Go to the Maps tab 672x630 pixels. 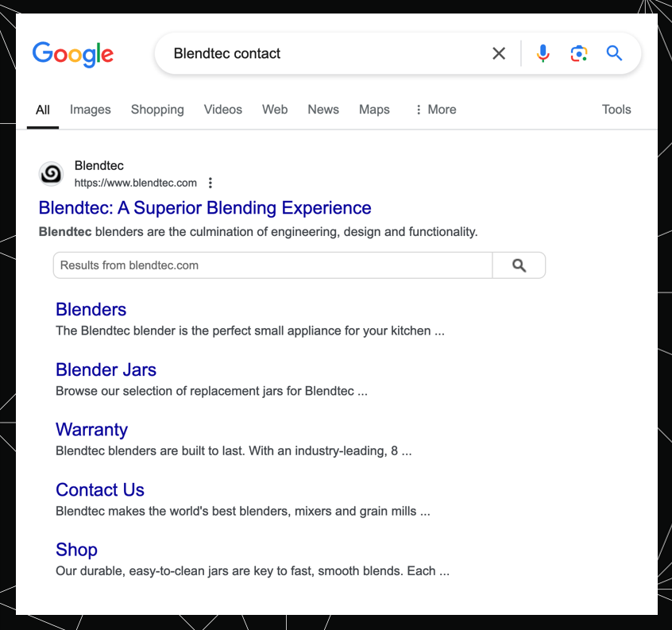(x=374, y=110)
